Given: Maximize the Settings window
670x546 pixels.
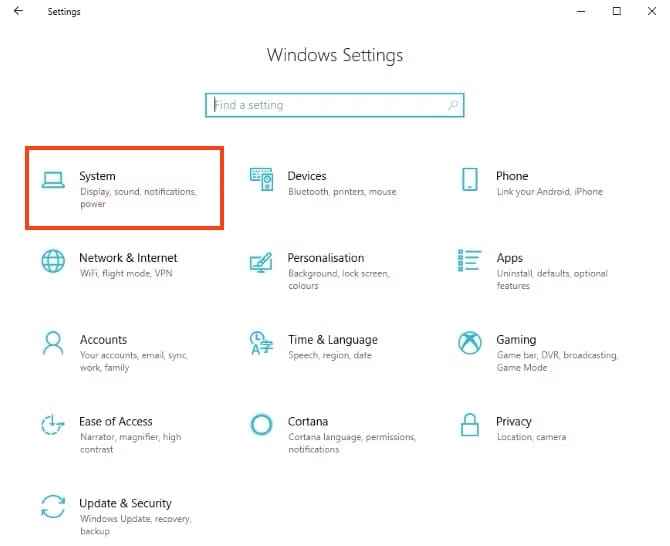Looking at the screenshot, I should click(617, 12).
